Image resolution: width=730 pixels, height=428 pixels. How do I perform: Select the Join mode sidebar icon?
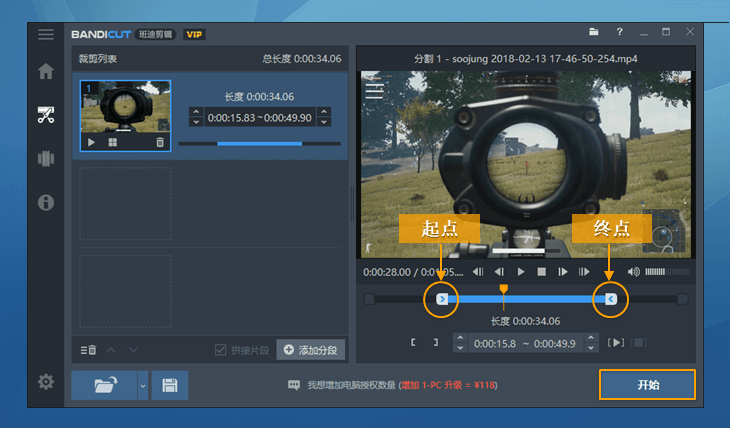[46, 158]
